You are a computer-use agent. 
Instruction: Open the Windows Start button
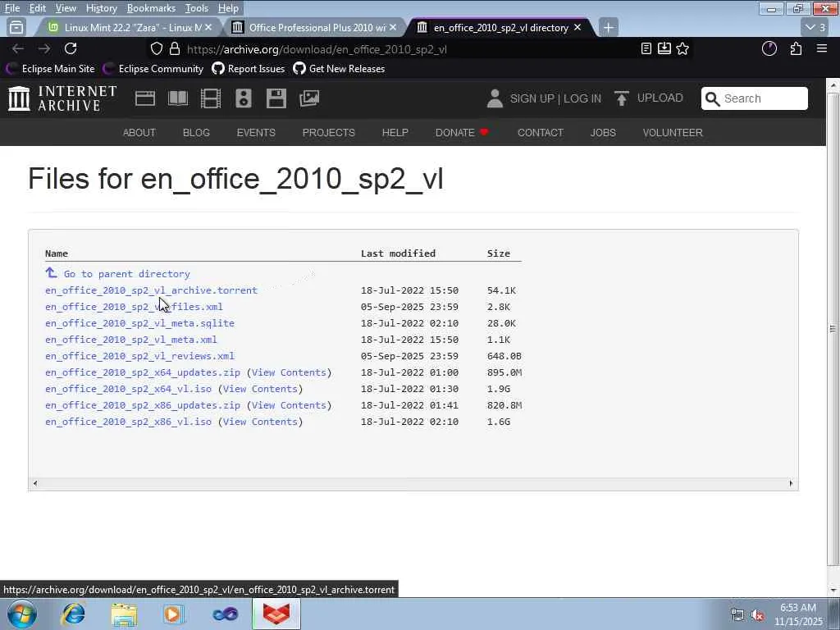[x=22, y=614]
